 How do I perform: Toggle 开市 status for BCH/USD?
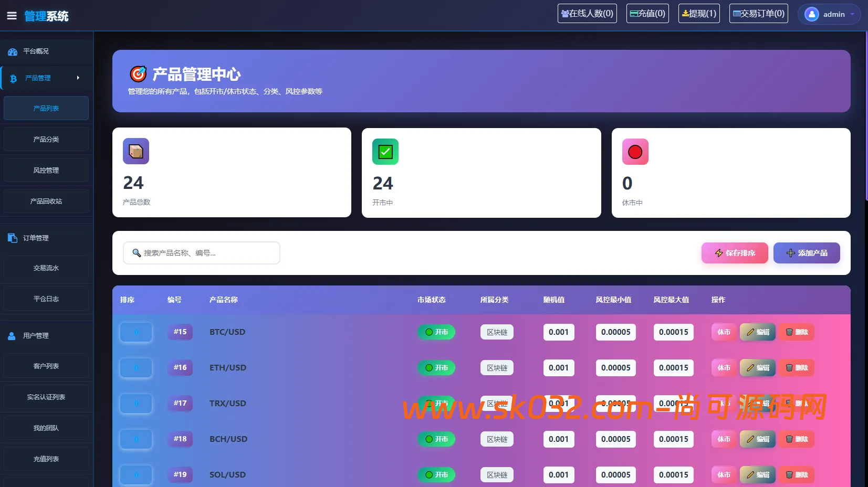(436, 439)
